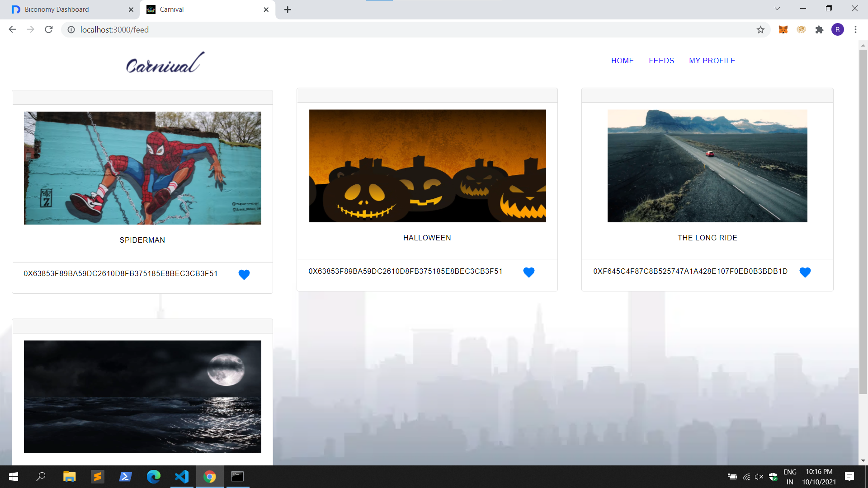
Task: Open Chrome three-dot menu
Action: tap(855, 30)
